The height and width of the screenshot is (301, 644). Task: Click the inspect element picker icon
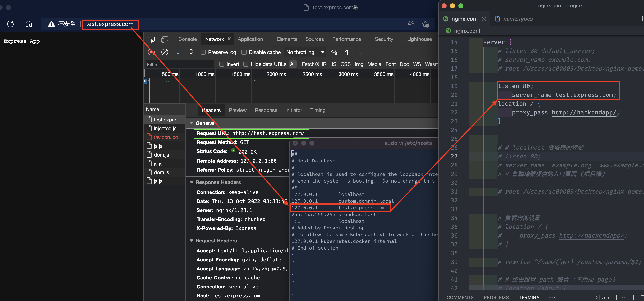[x=151, y=39]
